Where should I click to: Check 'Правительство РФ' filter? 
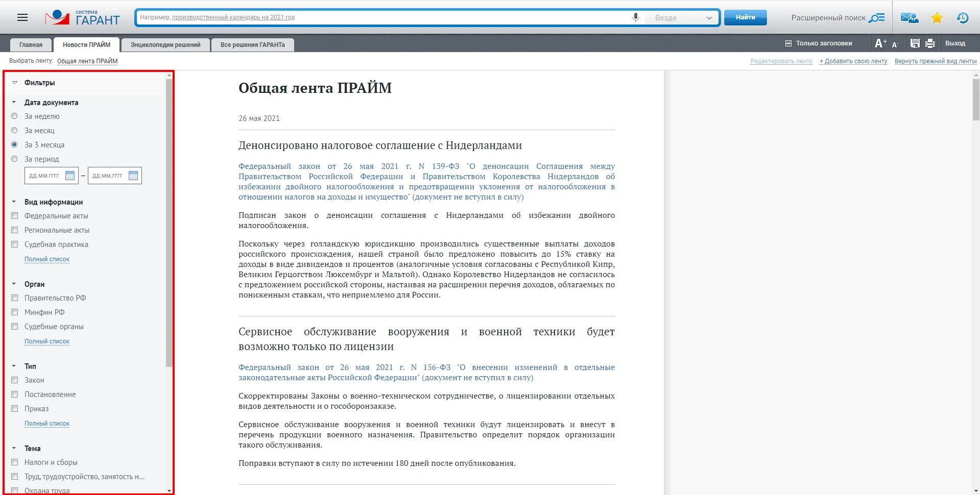(14, 298)
